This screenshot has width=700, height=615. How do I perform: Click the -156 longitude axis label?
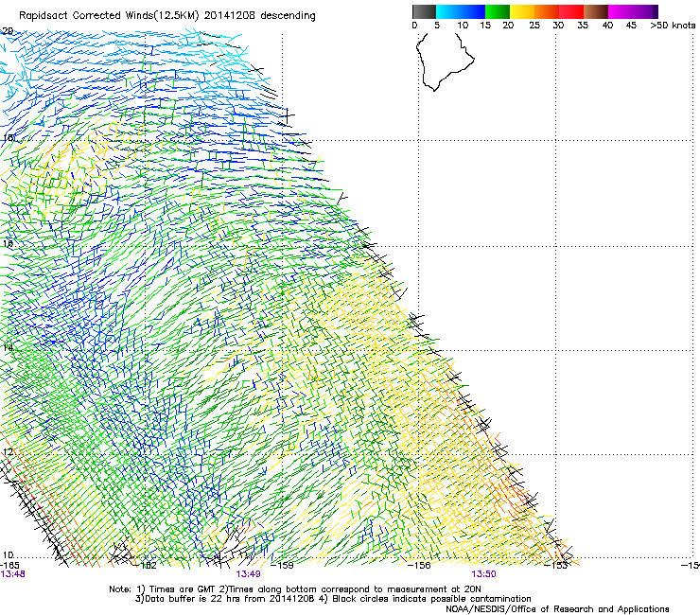(x=420, y=565)
